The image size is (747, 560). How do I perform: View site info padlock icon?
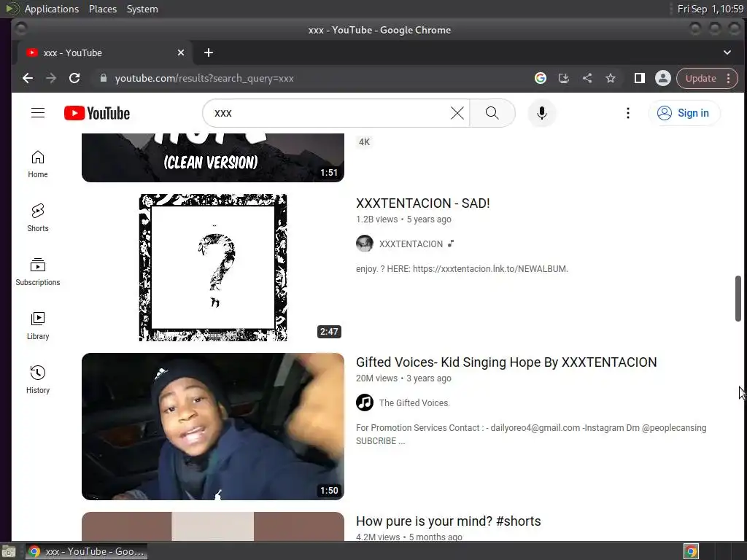tap(104, 78)
